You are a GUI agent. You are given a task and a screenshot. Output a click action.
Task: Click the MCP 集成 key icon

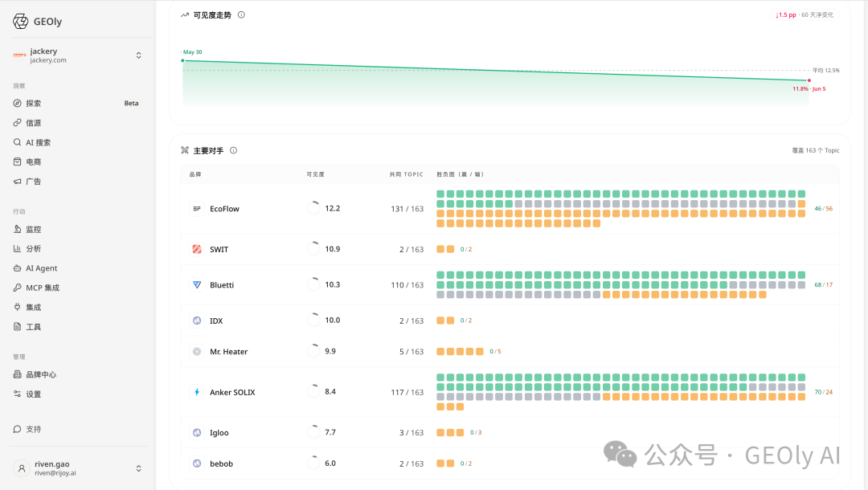click(x=17, y=288)
